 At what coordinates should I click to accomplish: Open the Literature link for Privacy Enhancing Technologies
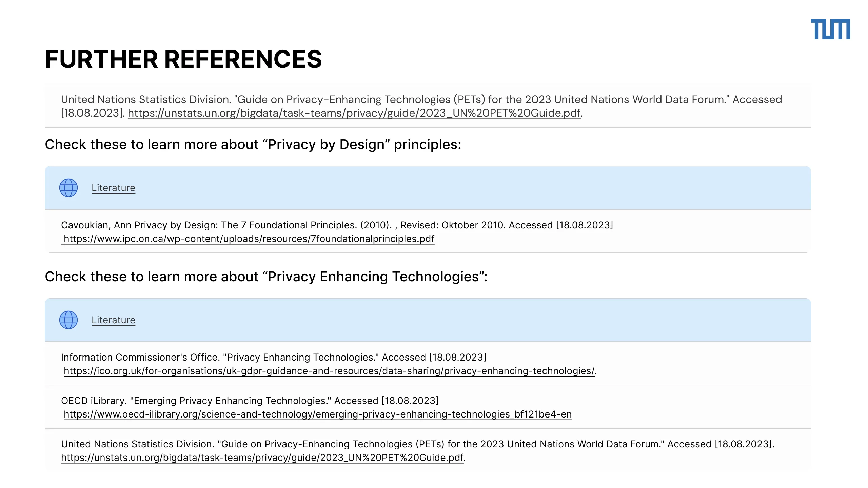pyautogui.click(x=113, y=320)
